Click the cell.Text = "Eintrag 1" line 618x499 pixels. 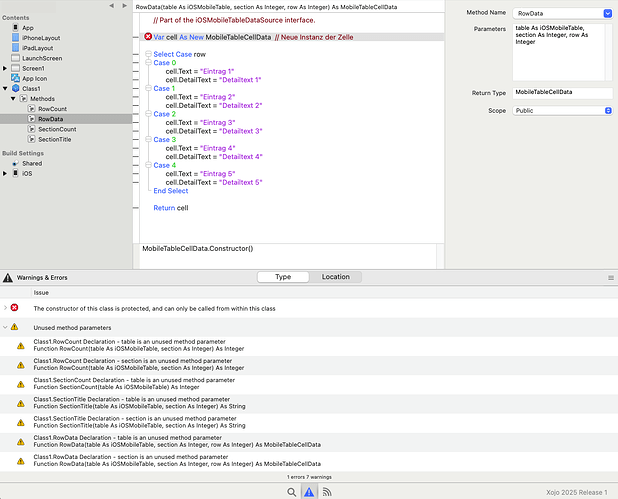coord(200,71)
